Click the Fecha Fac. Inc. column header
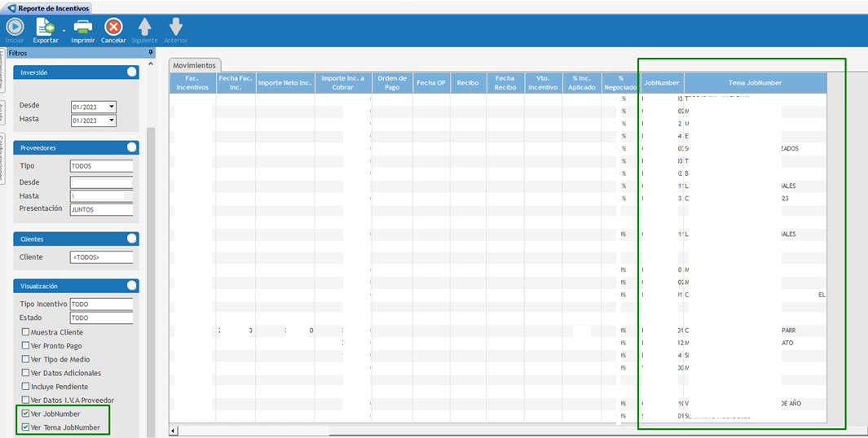This screenshot has height=438, width=868. point(236,83)
